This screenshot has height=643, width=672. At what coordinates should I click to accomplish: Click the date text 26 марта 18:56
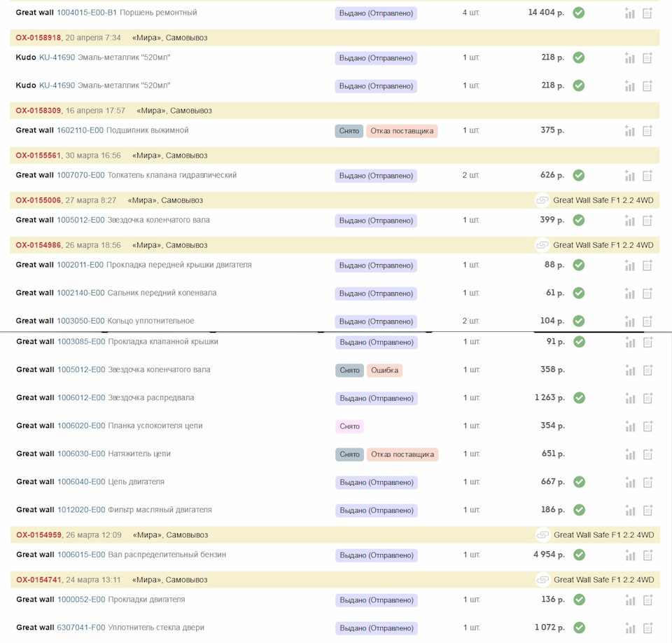click(x=93, y=245)
